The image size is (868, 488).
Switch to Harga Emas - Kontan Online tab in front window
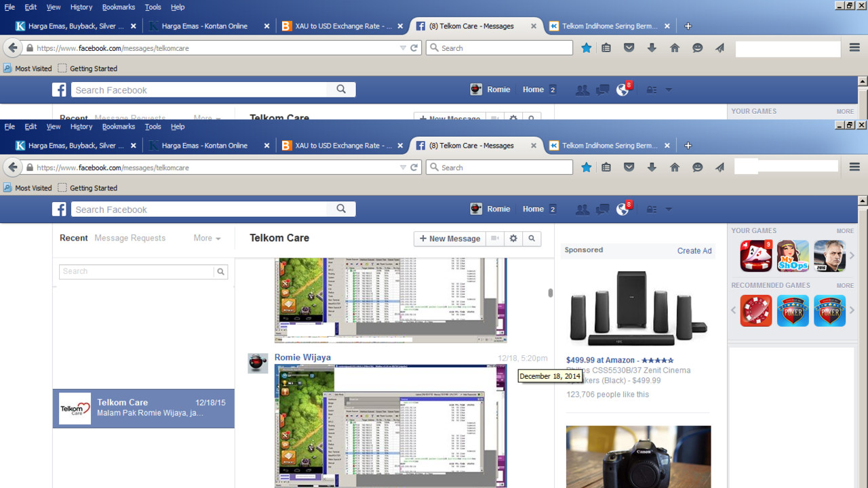tap(209, 146)
